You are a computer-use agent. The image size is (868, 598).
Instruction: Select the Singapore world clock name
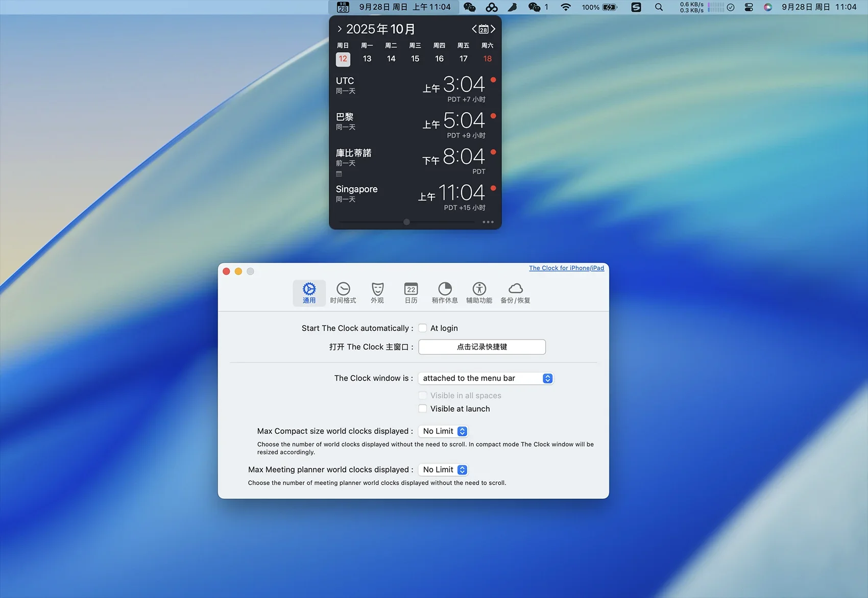point(356,189)
